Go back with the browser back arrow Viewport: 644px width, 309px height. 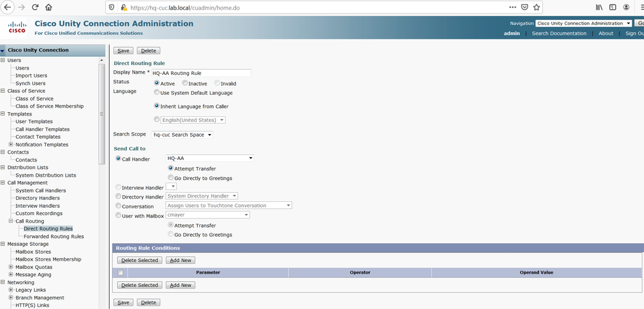click(x=7, y=7)
